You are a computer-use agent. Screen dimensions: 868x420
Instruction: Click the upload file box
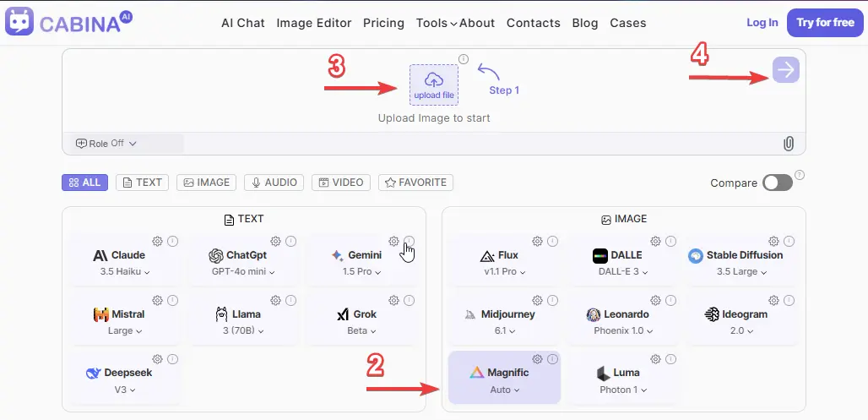click(x=434, y=85)
